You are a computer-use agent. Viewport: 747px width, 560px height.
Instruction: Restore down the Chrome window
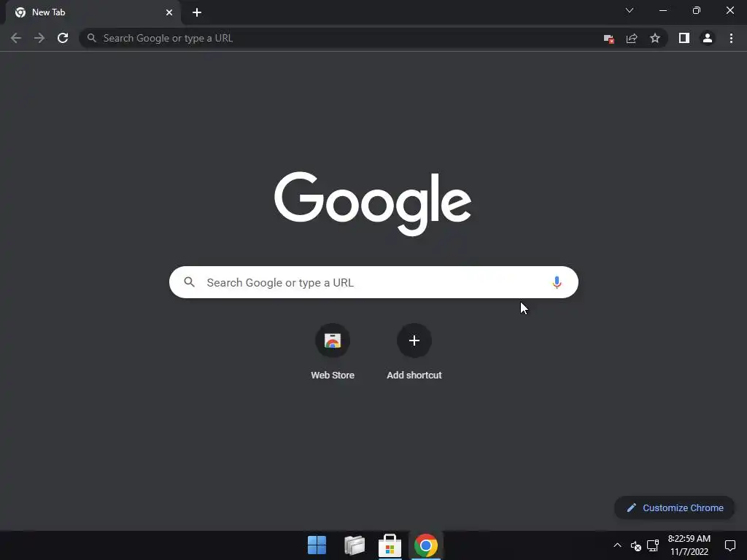pos(697,10)
